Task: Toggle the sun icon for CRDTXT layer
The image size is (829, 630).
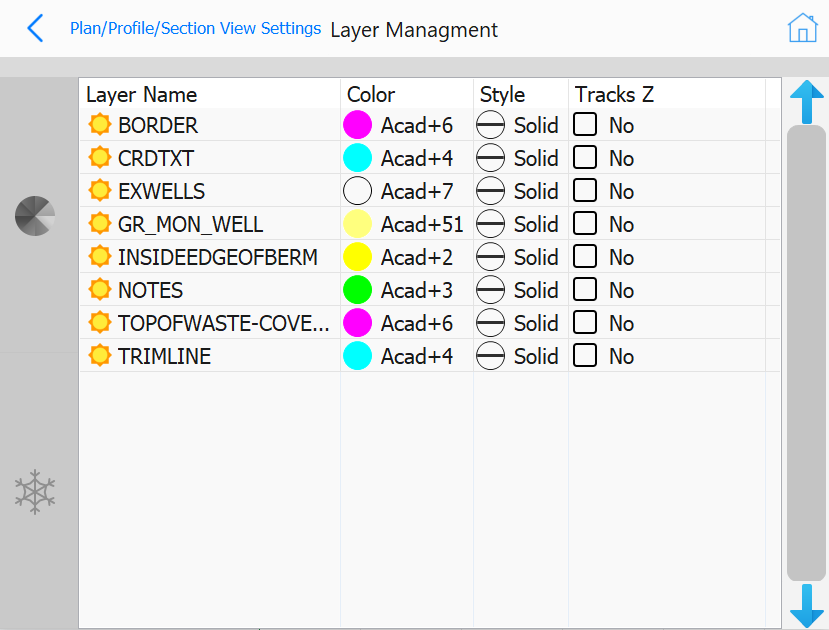Action: 99,158
